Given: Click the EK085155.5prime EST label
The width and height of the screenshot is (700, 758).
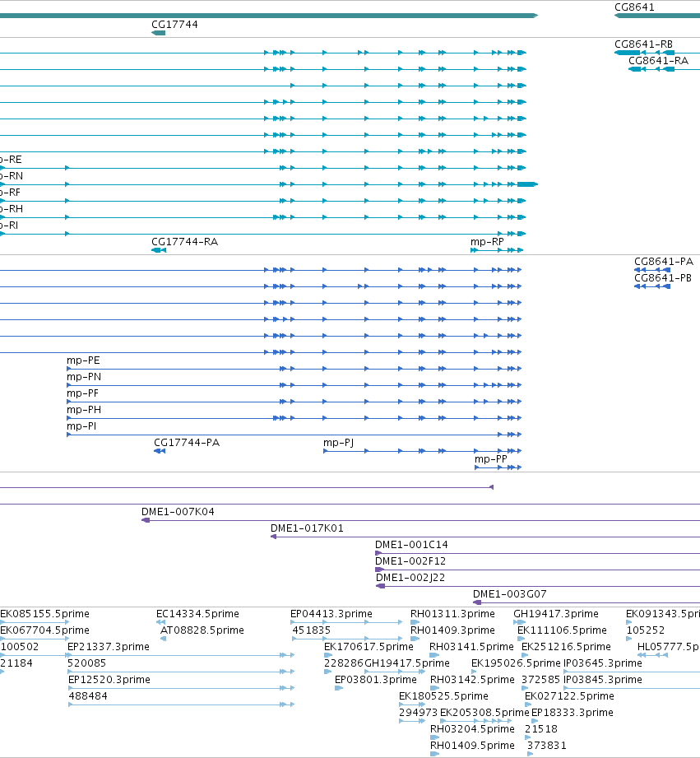Looking at the screenshot, I should point(44,613).
